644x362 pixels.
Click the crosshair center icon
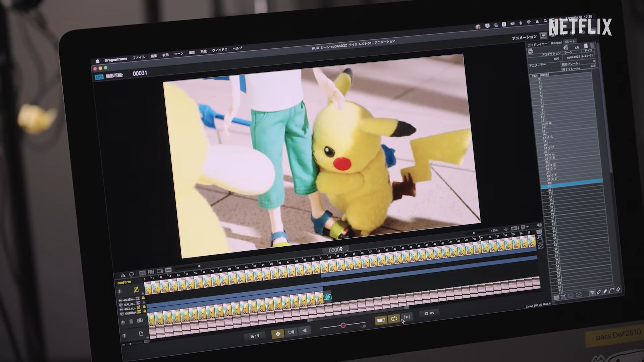point(506,229)
